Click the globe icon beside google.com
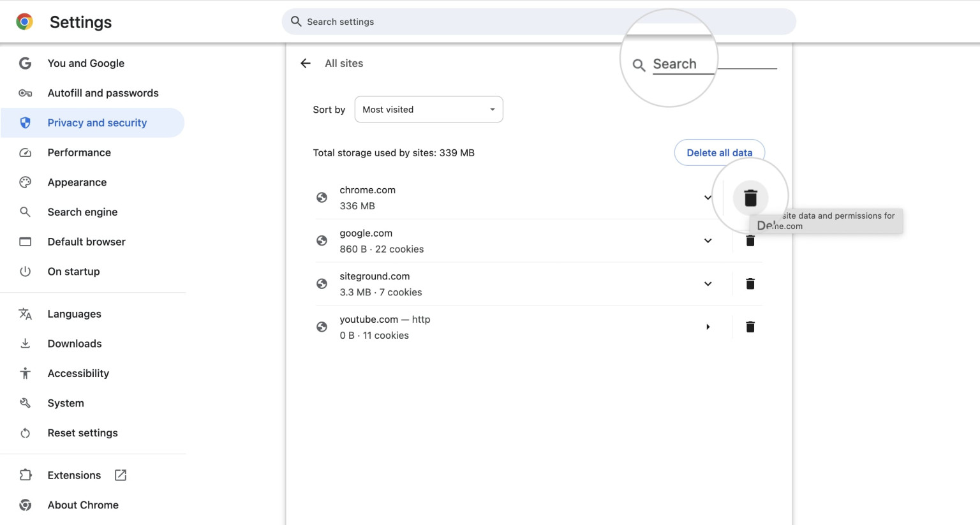This screenshot has width=980, height=525. coord(322,241)
